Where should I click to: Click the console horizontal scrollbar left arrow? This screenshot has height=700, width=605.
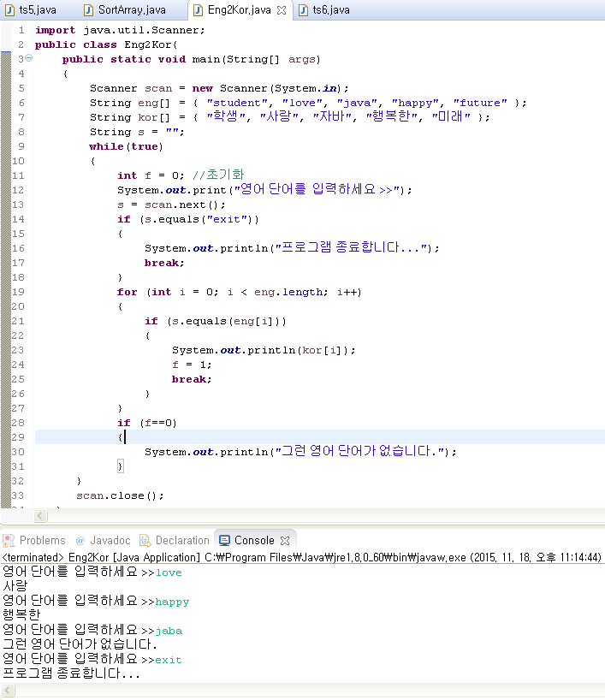[8, 690]
